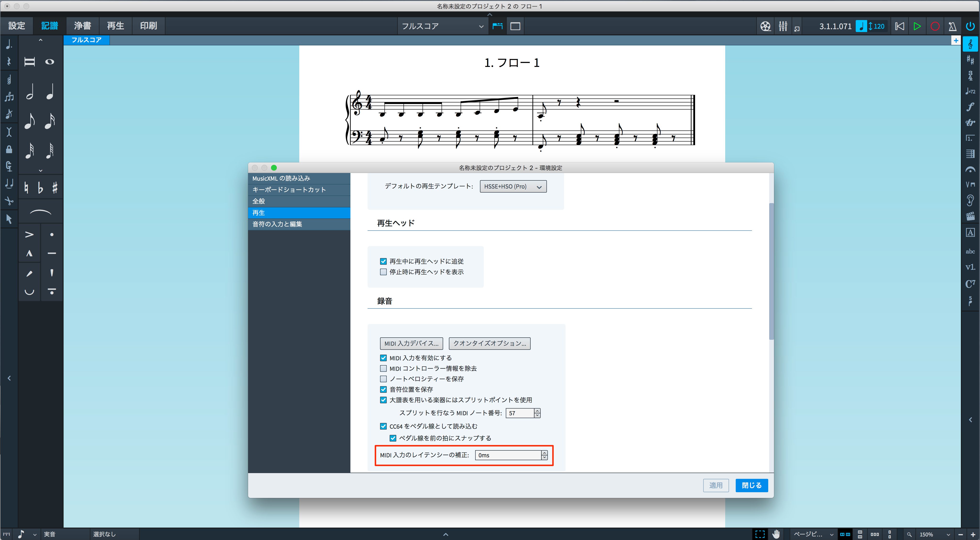Viewport: 980px width, 540px height.
Task: Activate the scissors split tool
Action: (x=9, y=201)
